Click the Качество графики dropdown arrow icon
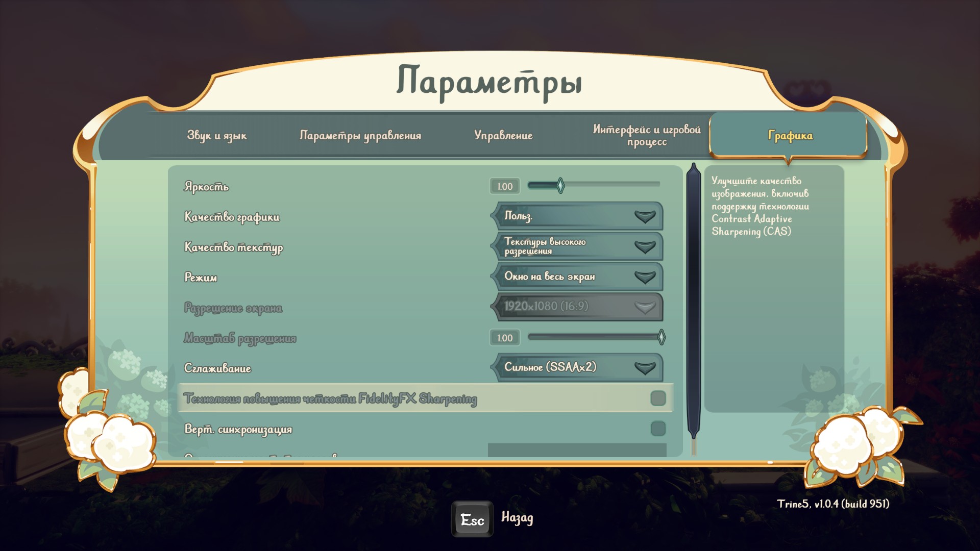Image resolution: width=980 pixels, height=551 pixels. pos(645,216)
